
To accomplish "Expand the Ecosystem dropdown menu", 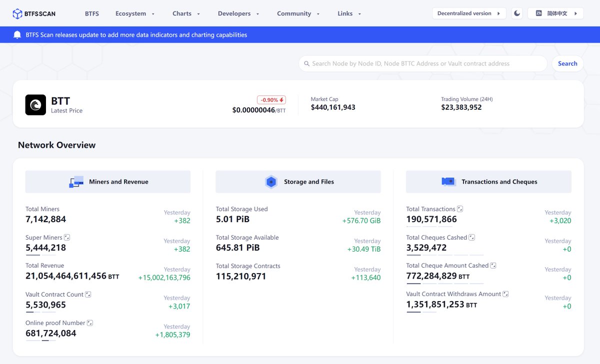I will point(135,13).
